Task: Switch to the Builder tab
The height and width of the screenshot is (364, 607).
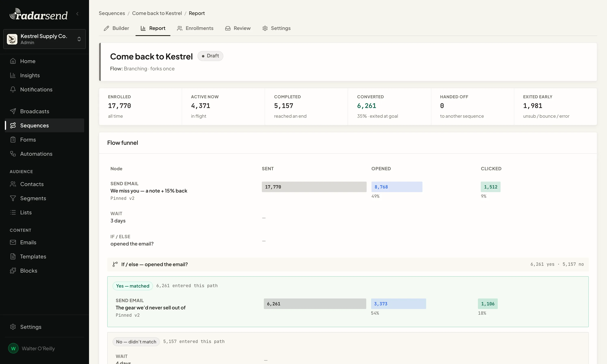Action: click(x=116, y=28)
